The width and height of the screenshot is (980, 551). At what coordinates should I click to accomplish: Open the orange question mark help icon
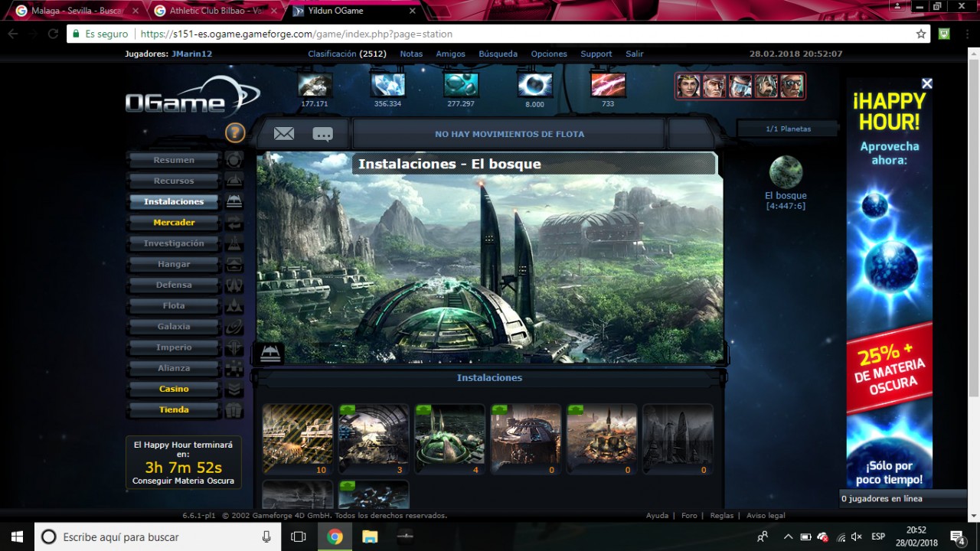tap(235, 133)
